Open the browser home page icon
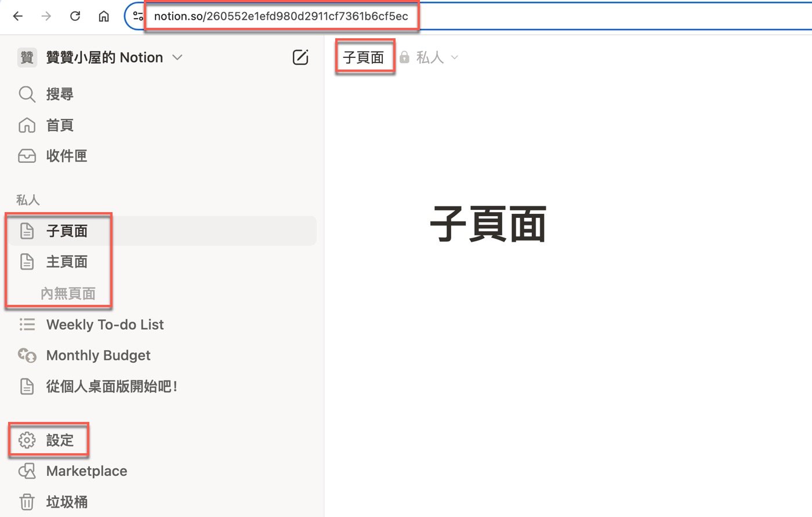The image size is (812, 517). [x=103, y=16]
